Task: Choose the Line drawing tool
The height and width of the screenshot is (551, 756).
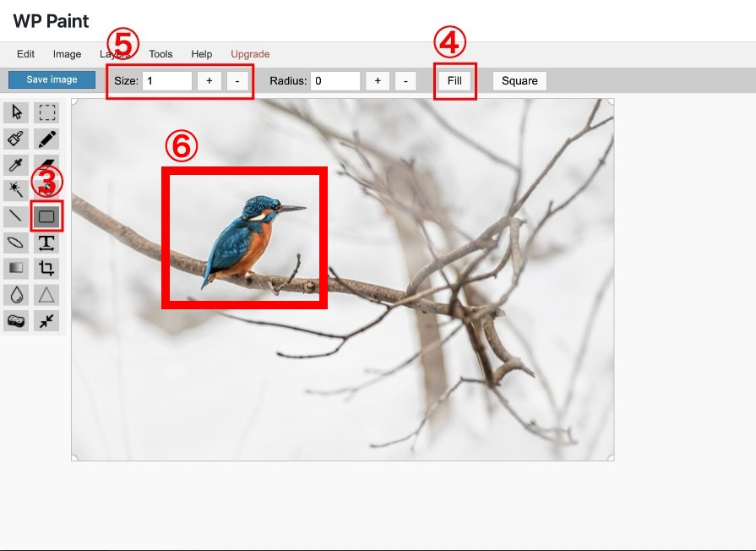Action: [x=16, y=215]
